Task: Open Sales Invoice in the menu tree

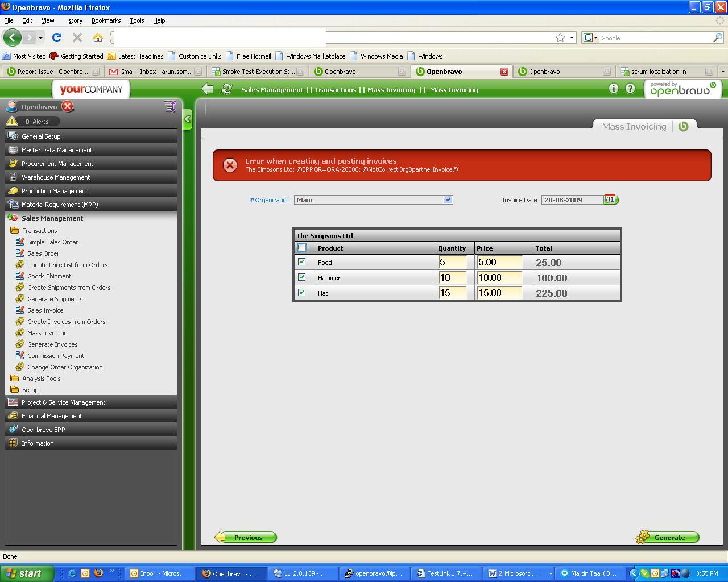Action: (45, 310)
